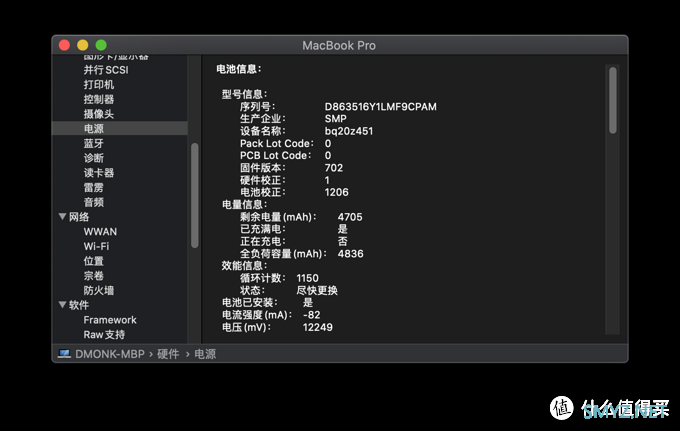Image resolution: width=680 pixels, height=431 pixels.
Task: Click the 电量信息 section label
Action: [245, 205]
